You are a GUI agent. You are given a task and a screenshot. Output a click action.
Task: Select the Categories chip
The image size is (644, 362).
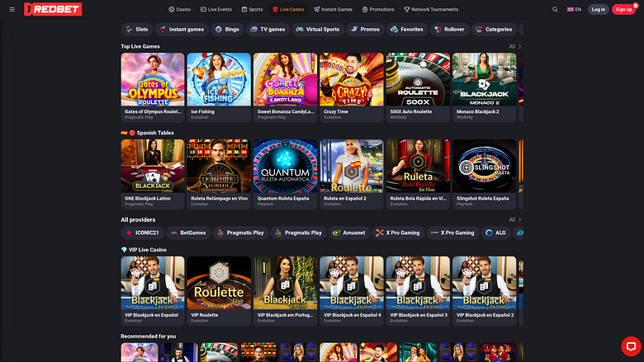(x=494, y=30)
